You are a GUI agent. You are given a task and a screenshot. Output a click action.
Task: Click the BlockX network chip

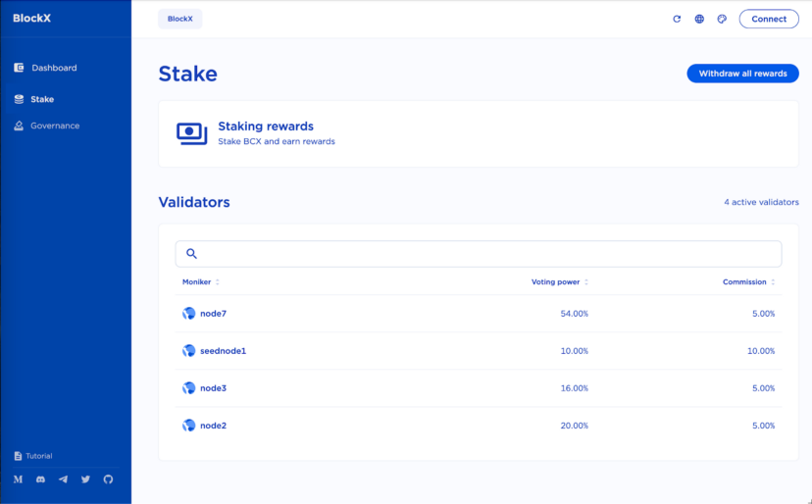point(179,19)
